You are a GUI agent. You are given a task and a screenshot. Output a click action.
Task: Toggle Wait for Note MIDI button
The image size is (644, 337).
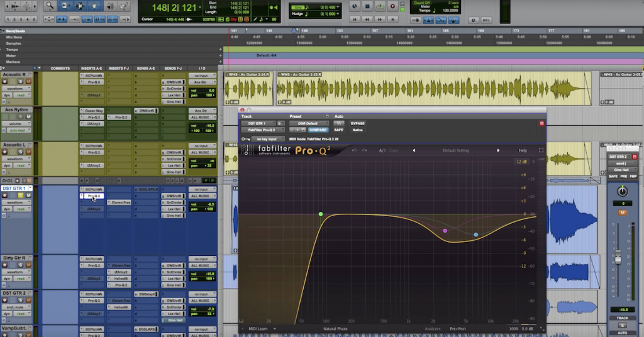416,20
